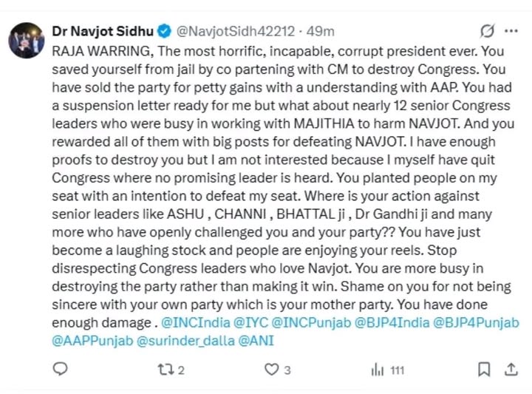532x394 pixels.
Task: Click the blue verified badge
Action: [x=165, y=32]
